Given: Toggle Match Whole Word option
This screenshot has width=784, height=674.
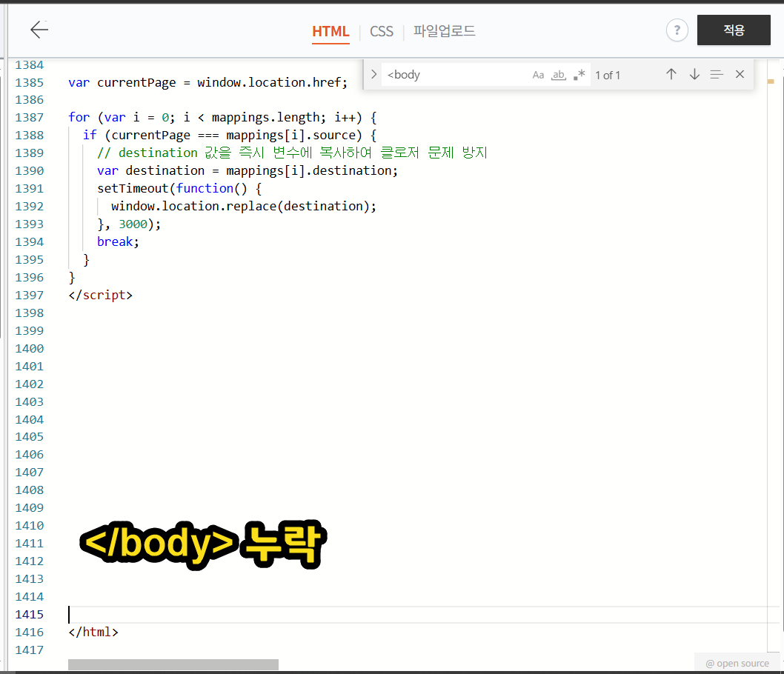Looking at the screenshot, I should [559, 75].
